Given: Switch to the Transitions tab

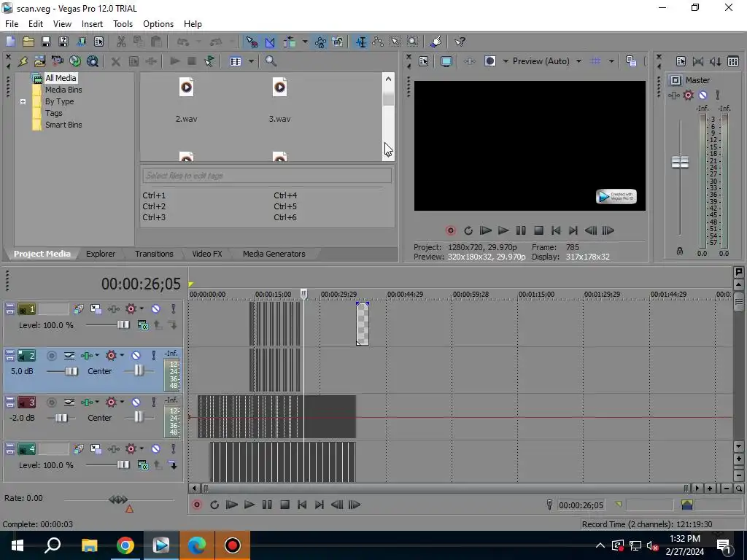Looking at the screenshot, I should pos(154,254).
